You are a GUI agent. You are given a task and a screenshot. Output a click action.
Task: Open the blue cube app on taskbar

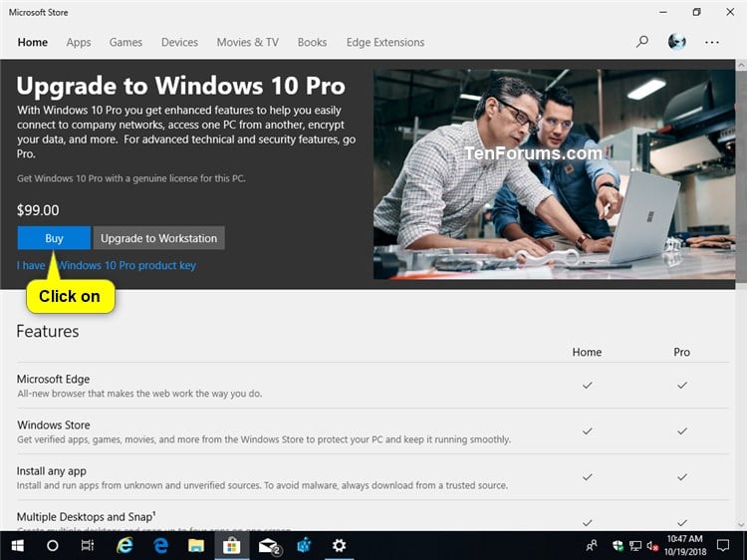(304, 545)
